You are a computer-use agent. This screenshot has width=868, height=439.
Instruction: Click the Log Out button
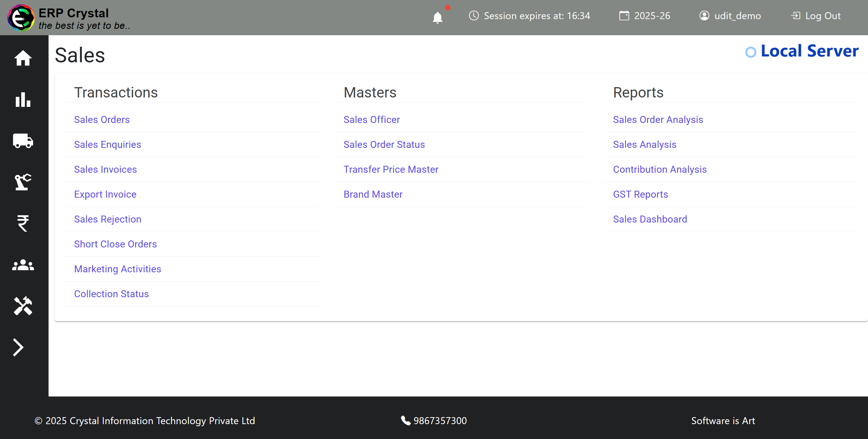tap(816, 16)
